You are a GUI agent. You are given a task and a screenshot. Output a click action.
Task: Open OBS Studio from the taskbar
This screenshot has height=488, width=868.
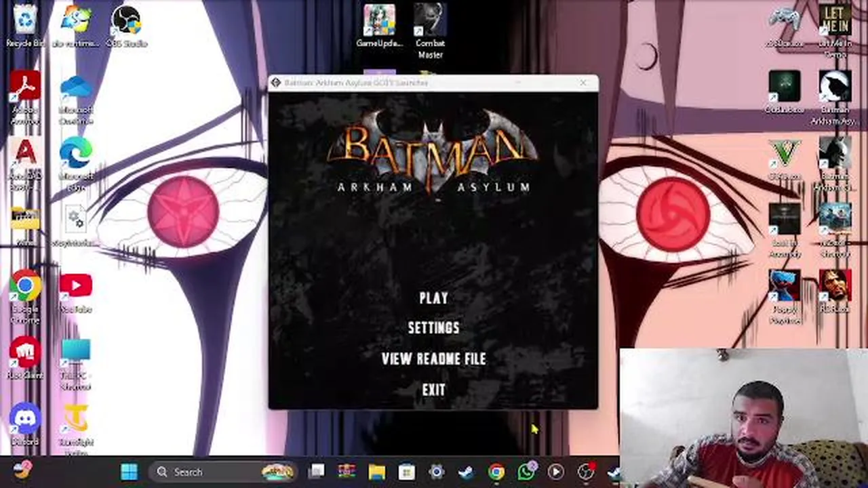[586, 472]
